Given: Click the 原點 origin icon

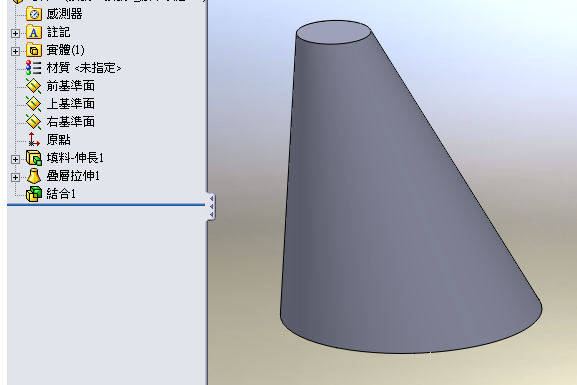Looking at the screenshot, I should pos(33,139).
